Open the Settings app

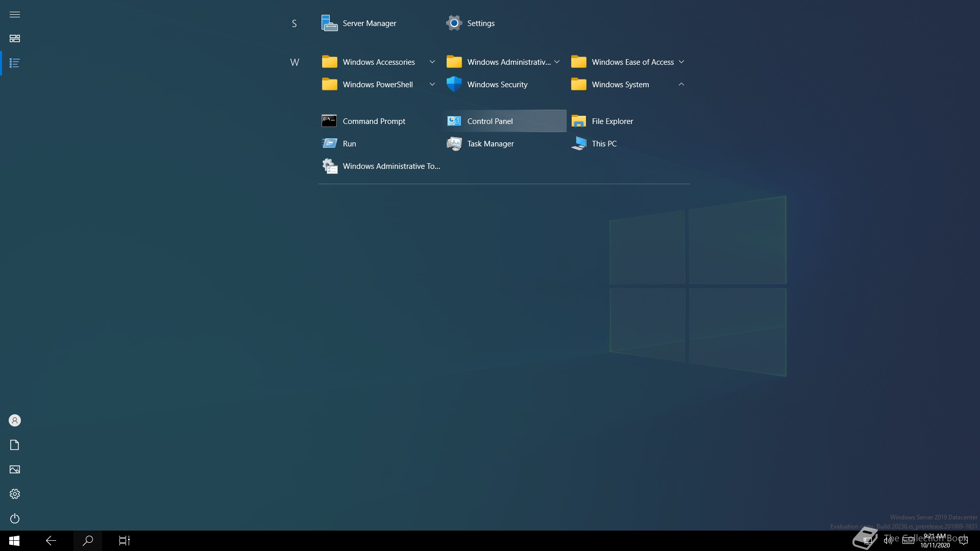click(x=505, y=23)
